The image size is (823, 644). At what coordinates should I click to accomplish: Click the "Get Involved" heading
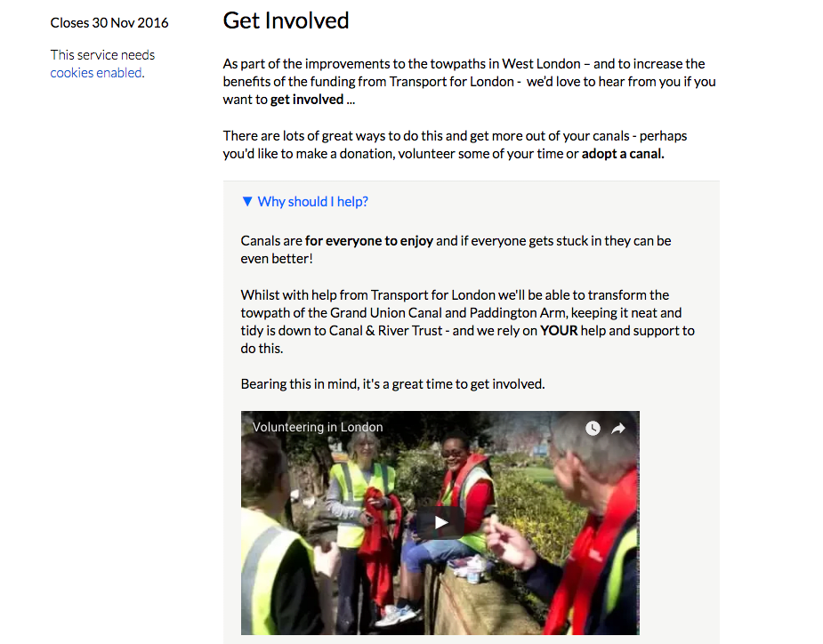[x=286, y=21]
